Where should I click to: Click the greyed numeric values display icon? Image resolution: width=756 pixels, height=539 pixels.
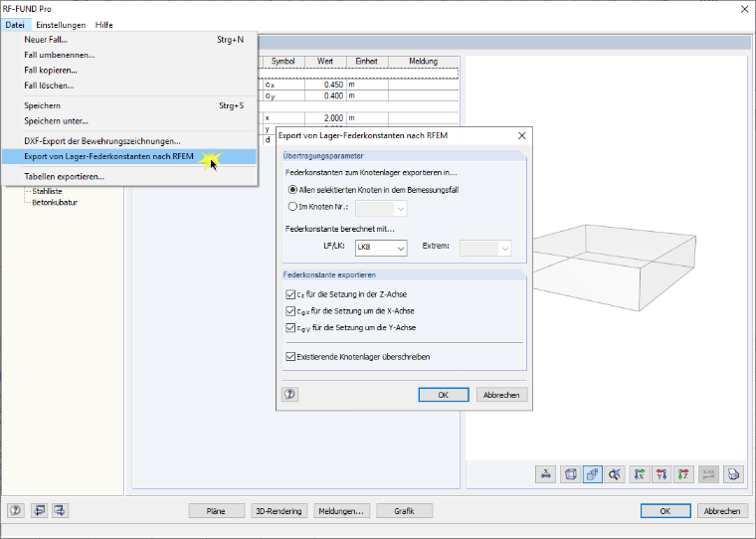click(x=708, y=474)
